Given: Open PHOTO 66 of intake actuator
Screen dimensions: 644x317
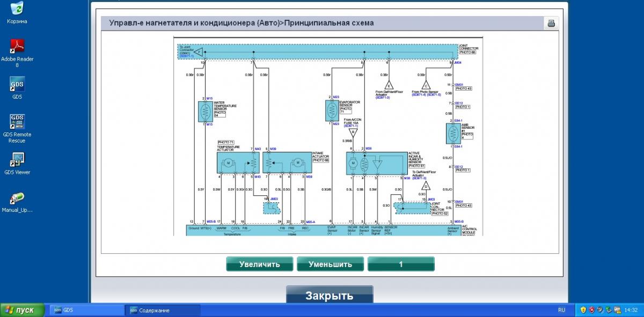Looking at the screenshot, I should [321, 160].
